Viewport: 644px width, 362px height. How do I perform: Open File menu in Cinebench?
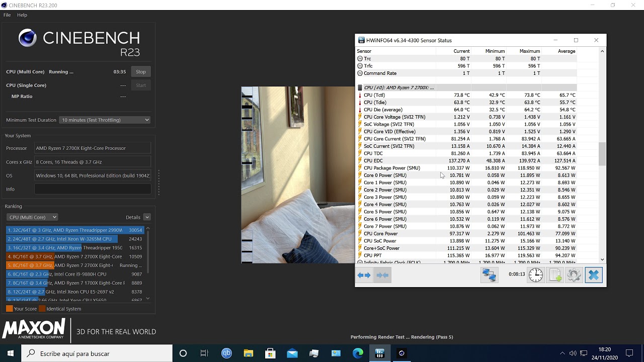click(x=7, y=15)
